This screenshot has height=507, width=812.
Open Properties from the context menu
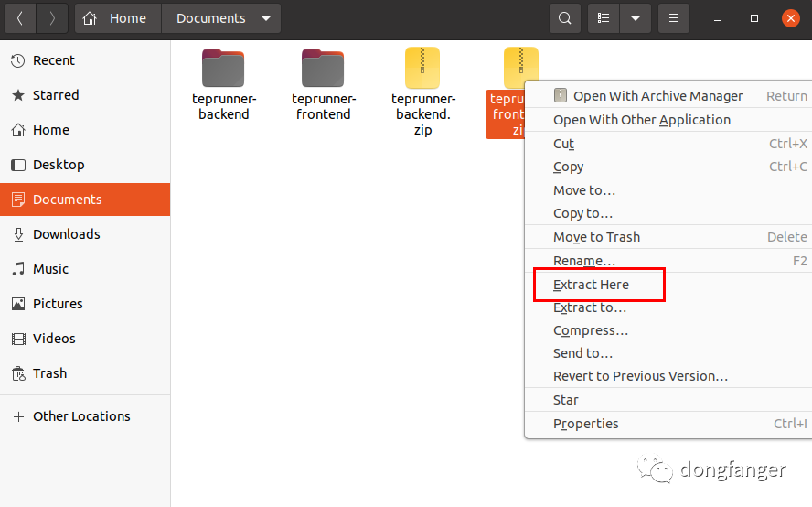coord(585,424)
